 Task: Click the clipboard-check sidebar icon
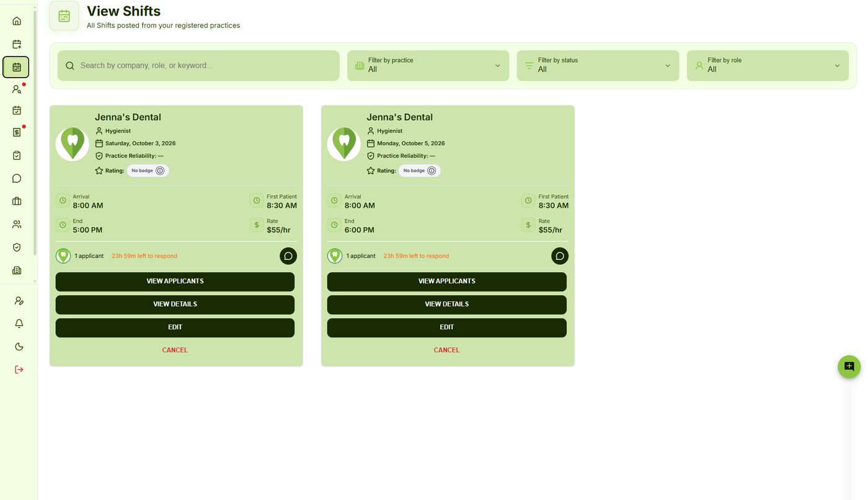pyautogui.click(x=17, y=156)
